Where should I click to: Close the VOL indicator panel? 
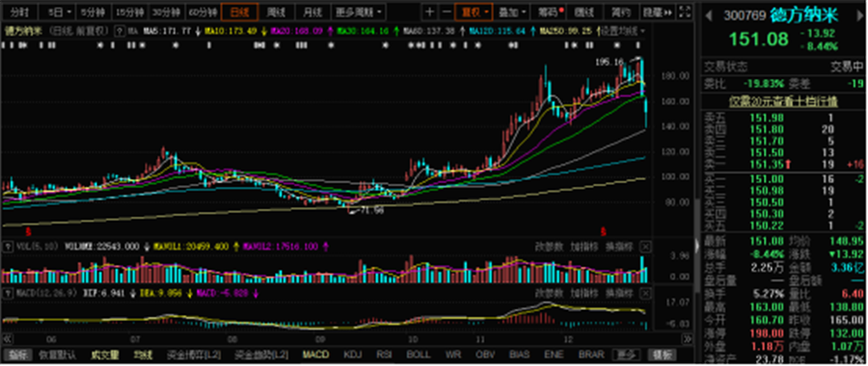645,247
